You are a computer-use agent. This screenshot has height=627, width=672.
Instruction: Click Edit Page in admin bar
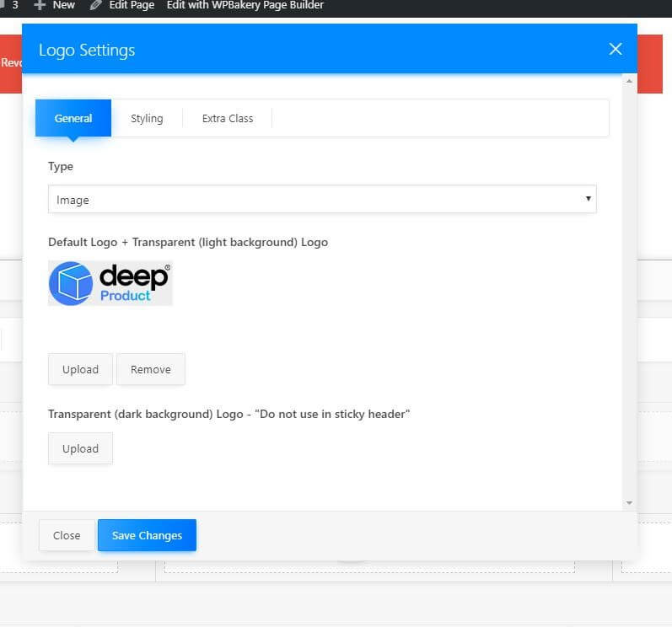click(132, 5)
